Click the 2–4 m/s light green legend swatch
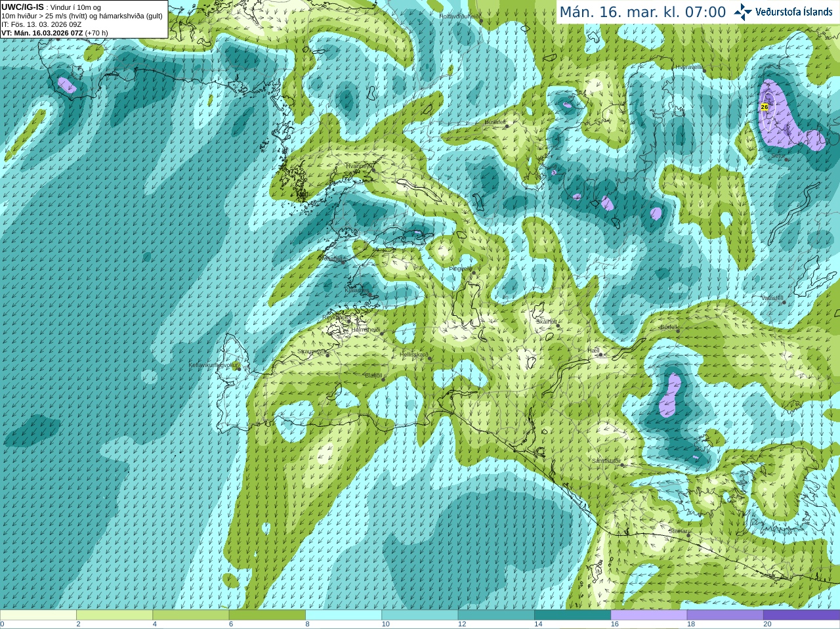 coord(114,615)
